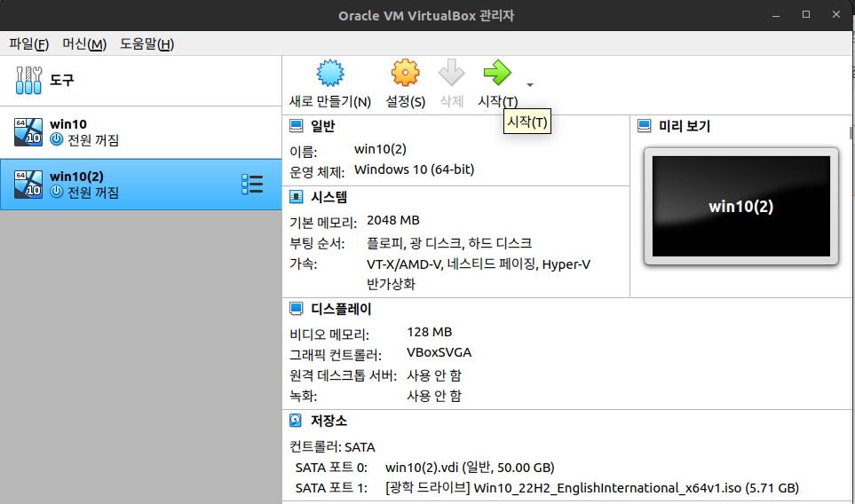The width and height of the screenshot is (855, 504).
Task: Select the win10 virtual machine icon
Action: click(28, 132)
